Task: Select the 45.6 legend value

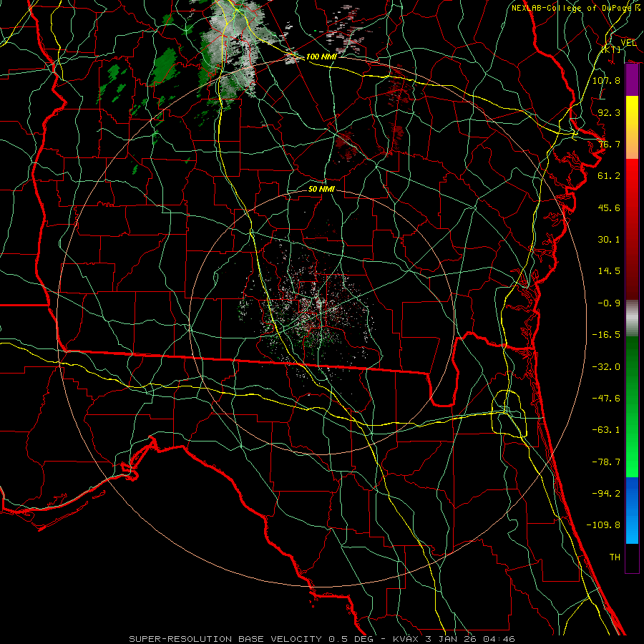Action: (x=609, y=208)
